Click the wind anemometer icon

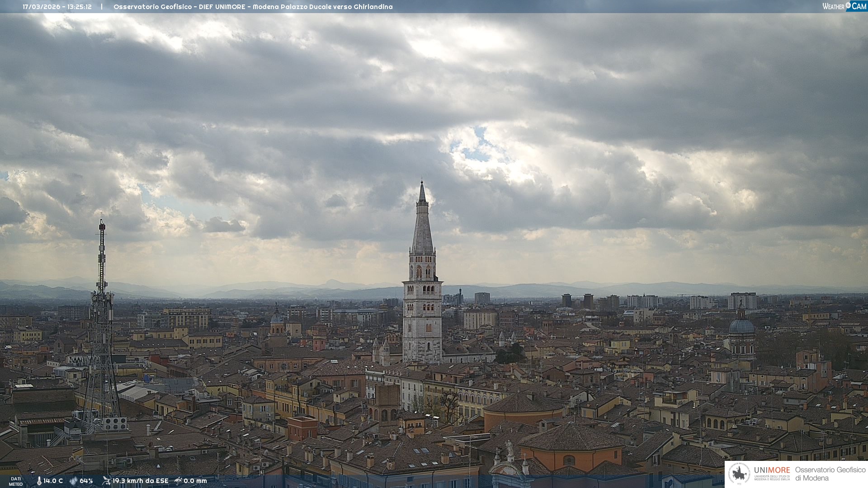tap(106, 481)
